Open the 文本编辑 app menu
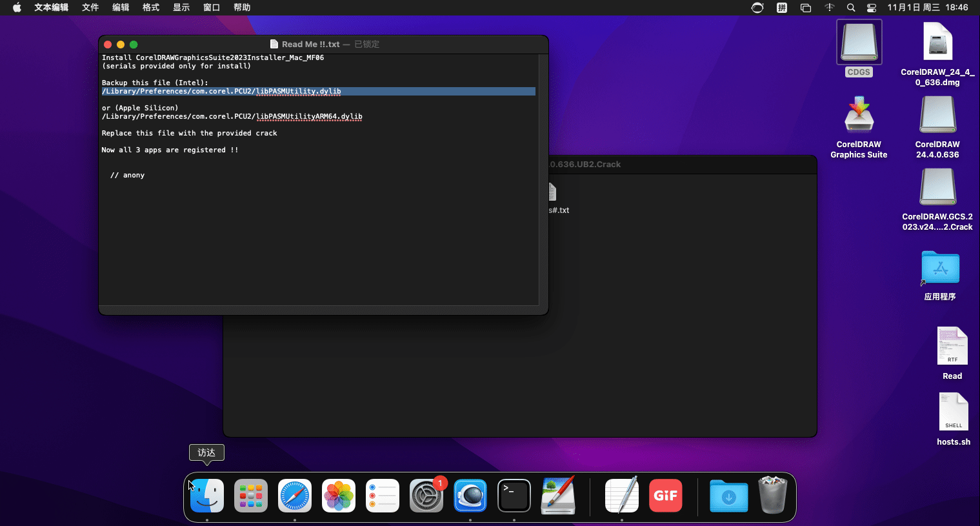Screen dimensions: 980x526 click(x=52, y=8)
